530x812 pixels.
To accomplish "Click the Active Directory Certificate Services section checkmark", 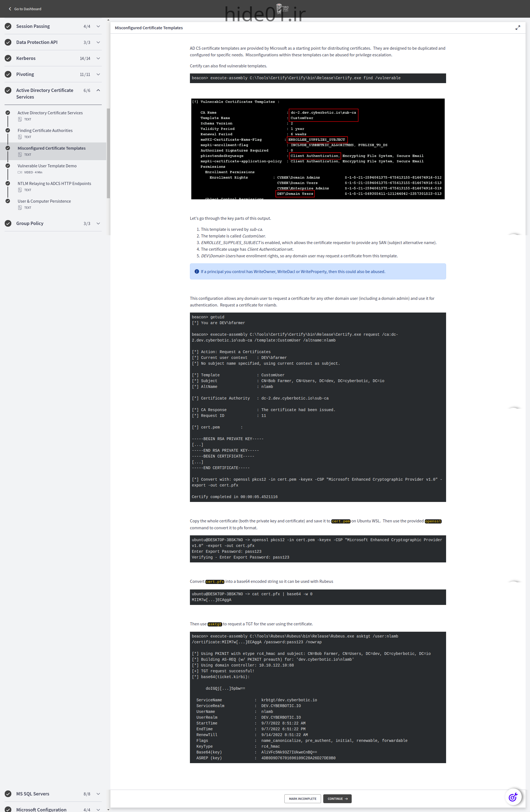I will tap(8, 90).
